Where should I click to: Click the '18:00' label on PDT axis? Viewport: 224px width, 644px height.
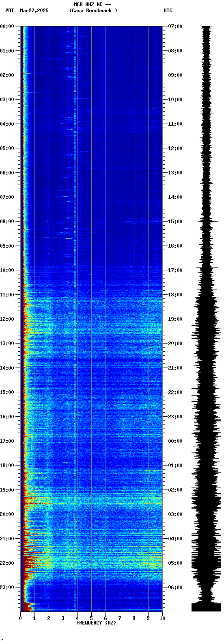tap(7, 466)
